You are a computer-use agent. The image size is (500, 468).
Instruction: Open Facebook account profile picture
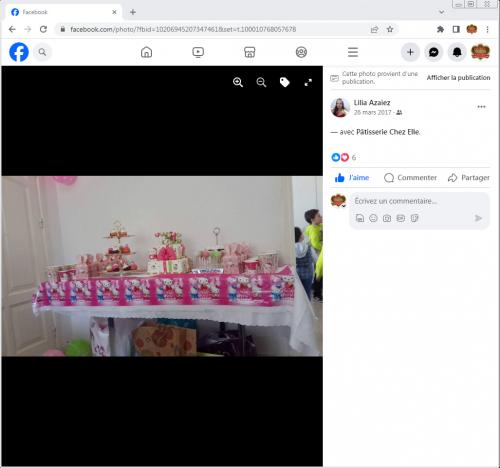click(480, 52)
